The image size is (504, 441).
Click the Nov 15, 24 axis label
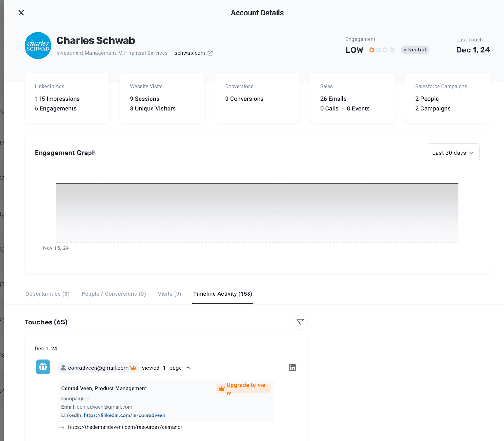(56, 248)
